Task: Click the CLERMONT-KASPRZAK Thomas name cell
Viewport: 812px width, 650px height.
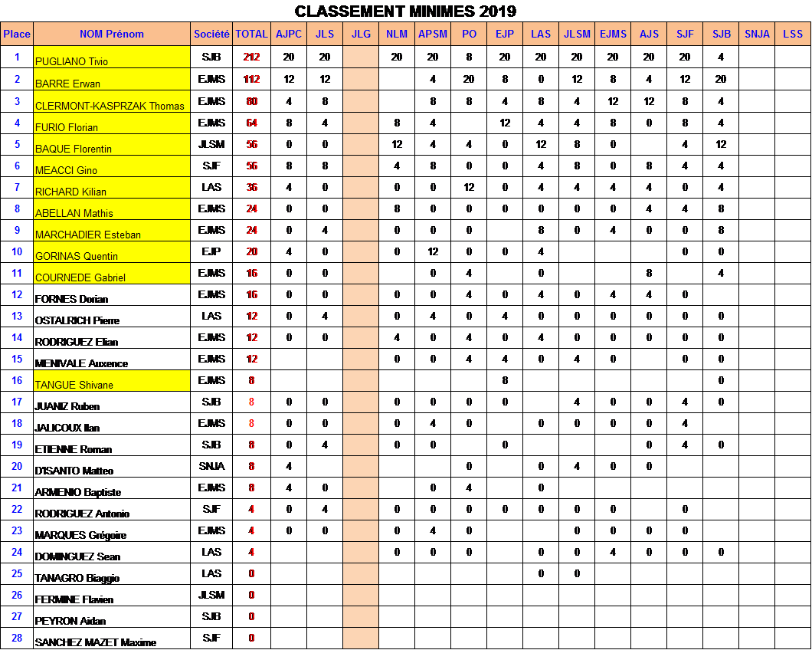Action: (x=112, y=101)
